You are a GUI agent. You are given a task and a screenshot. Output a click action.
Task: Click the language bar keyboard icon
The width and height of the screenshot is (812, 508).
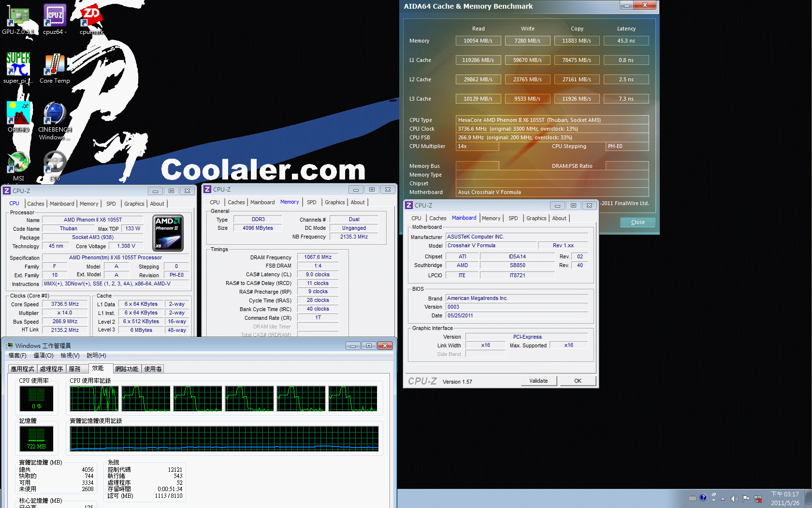693,498
